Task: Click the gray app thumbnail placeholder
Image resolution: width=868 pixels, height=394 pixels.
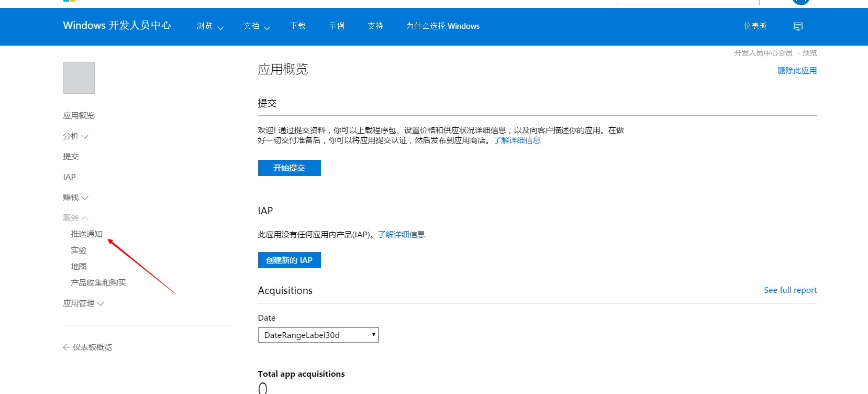Action: click(79, 78)
